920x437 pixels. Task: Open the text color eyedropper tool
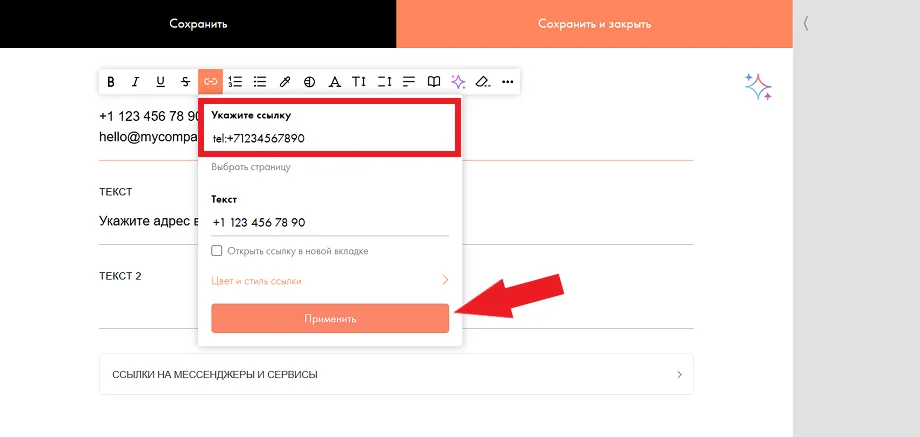[285, 82]
